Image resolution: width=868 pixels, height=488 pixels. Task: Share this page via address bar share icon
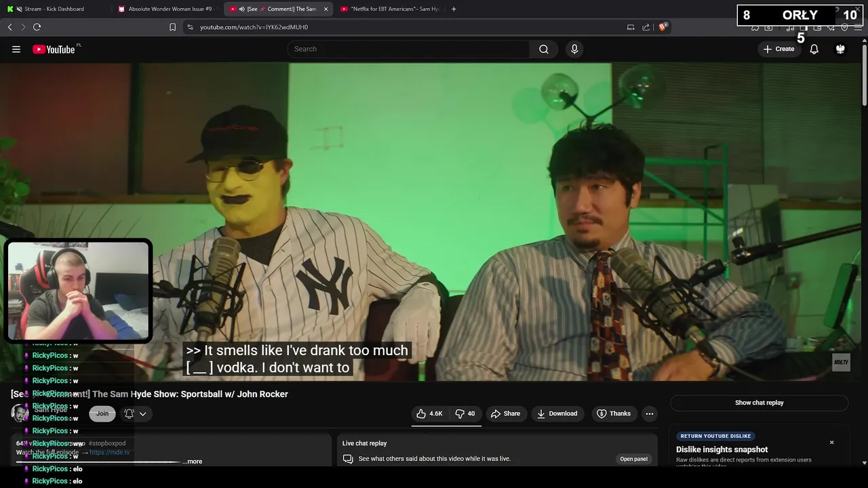pyautogui.click(x=646, y=27)
